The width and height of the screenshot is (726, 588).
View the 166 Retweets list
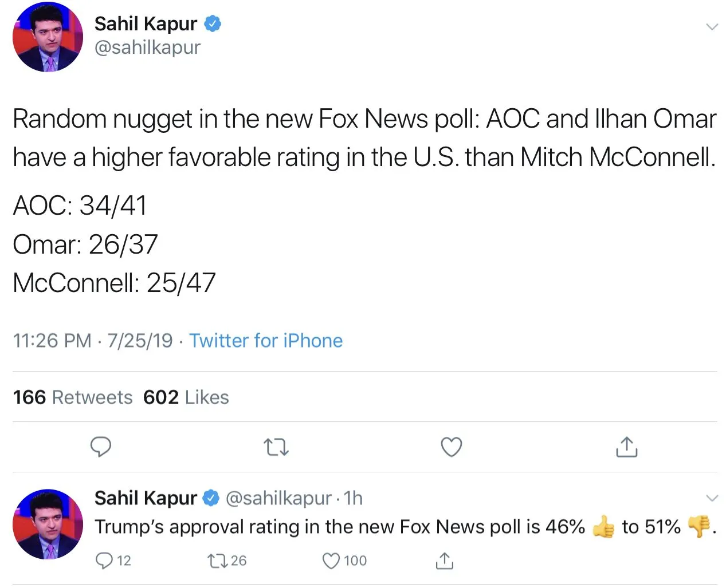tap(73, 397)
